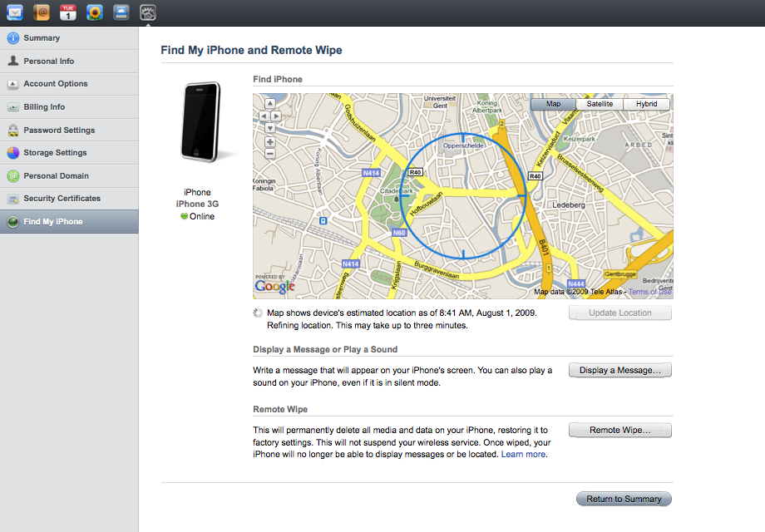Image resolution: width=765 pixels, height=532 pixels.
Task: Open the Gallery sunflower icon
Action: pos(94,12)
